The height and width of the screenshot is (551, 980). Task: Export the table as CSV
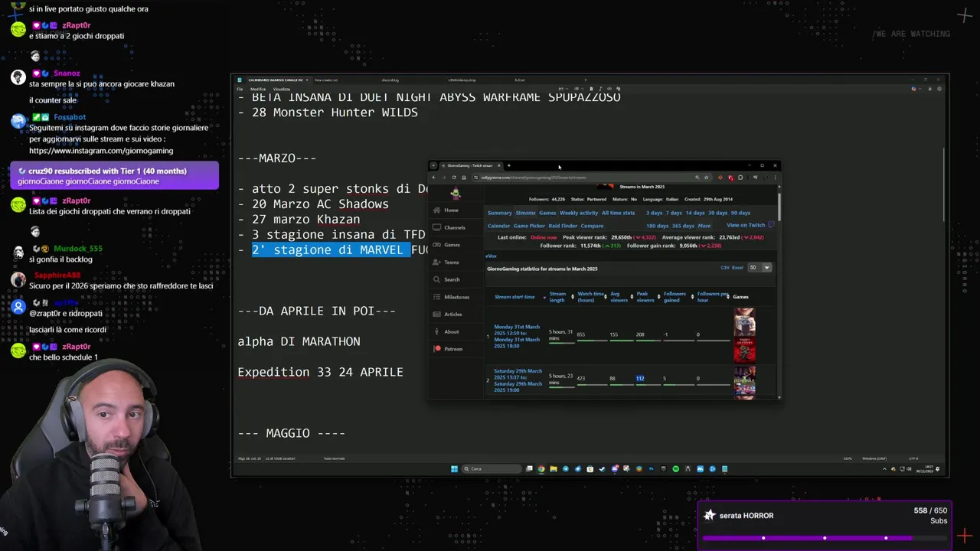point(725,268)
